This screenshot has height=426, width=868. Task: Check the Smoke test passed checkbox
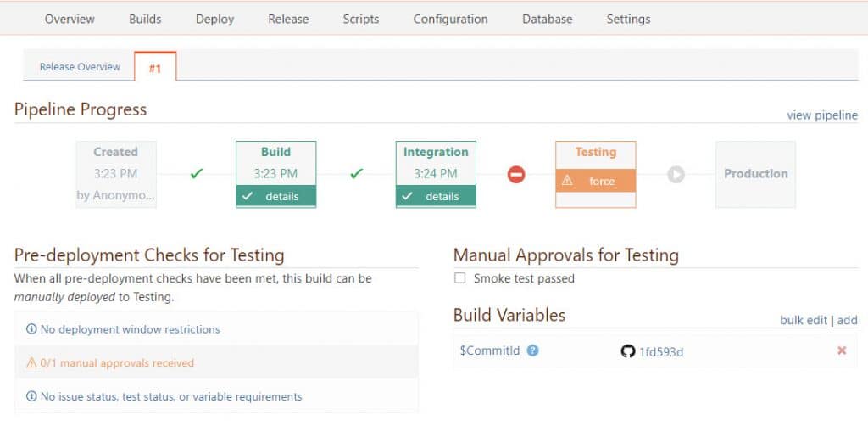(460, 278)
